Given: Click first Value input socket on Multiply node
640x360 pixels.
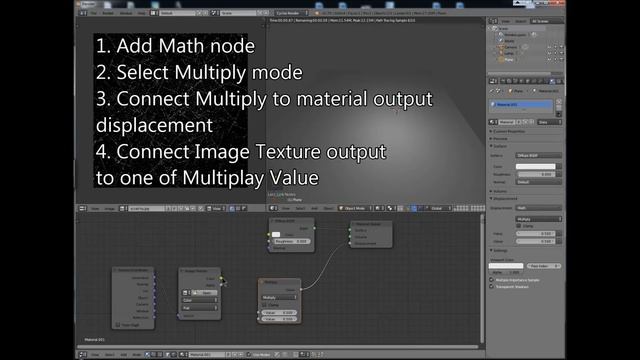Looking at the screenshot, I should click(x=258, y=313).
